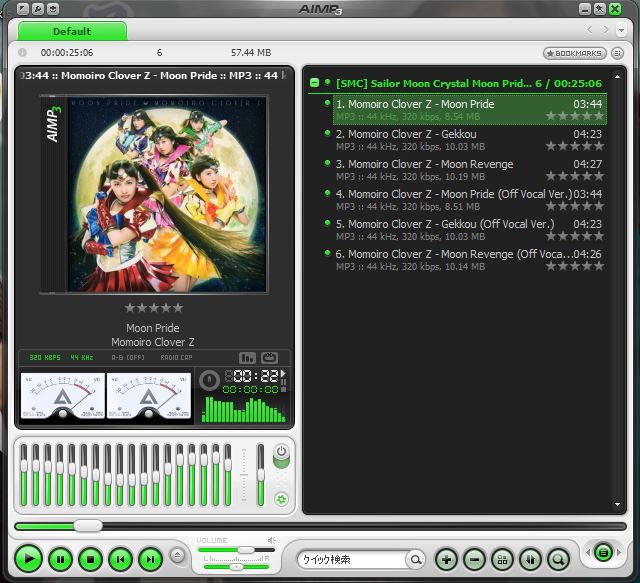Image resolution: width=640 pixels, height=583 pixels.
Task: Click the playlist scroll down arrow
Action: 617,505
